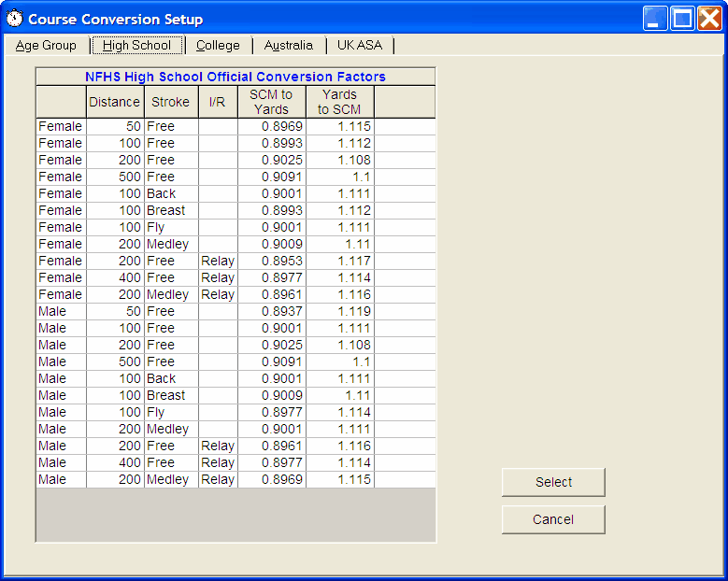728x581 pixels.
Task: Open the High School tab
Action: pyautogui.click(x=136, y=46)
